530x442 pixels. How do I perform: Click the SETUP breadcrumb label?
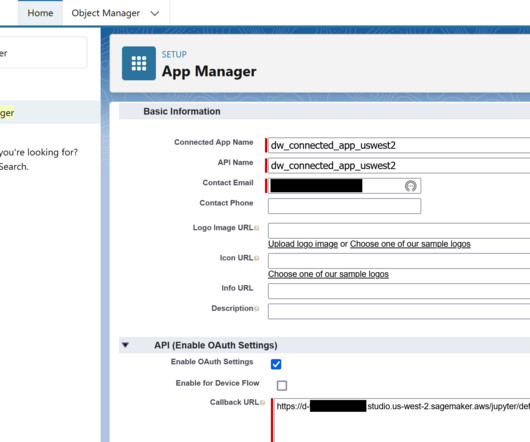[x=174, y=54]
